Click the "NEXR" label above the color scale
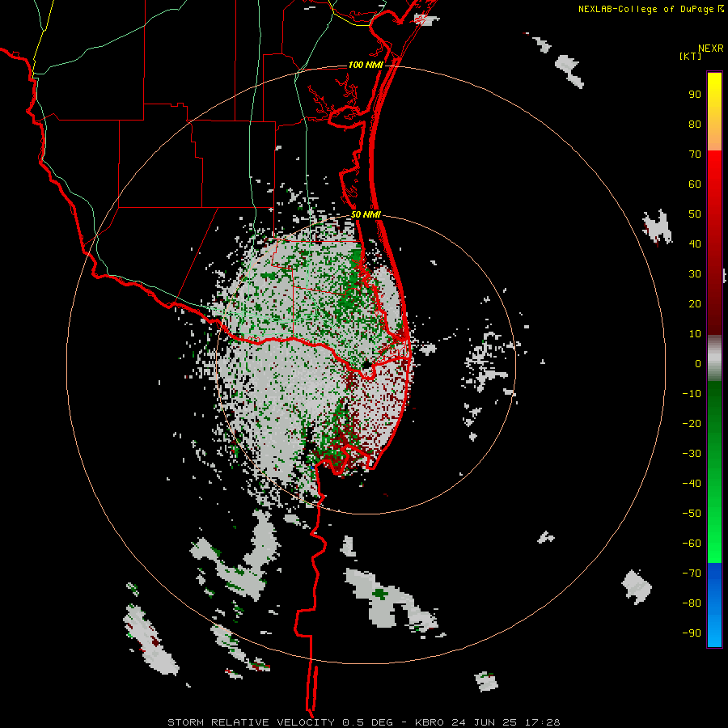This screenshot has width=728, height=728. tap(711, 49)
